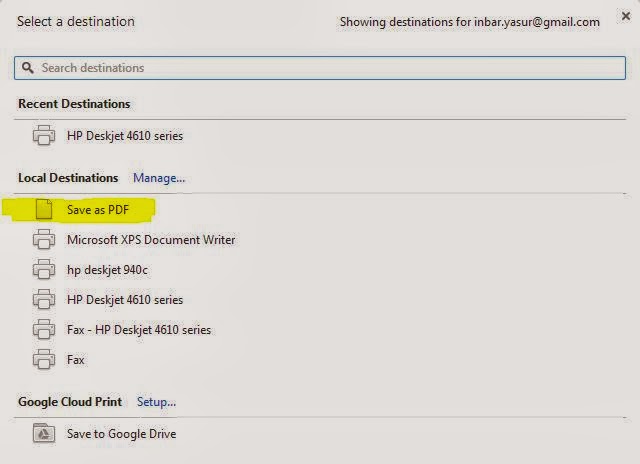The width and height of the screenshot is (640, 464).
Task: Click the printer icon under Recent Destinations
Action: 44,135
